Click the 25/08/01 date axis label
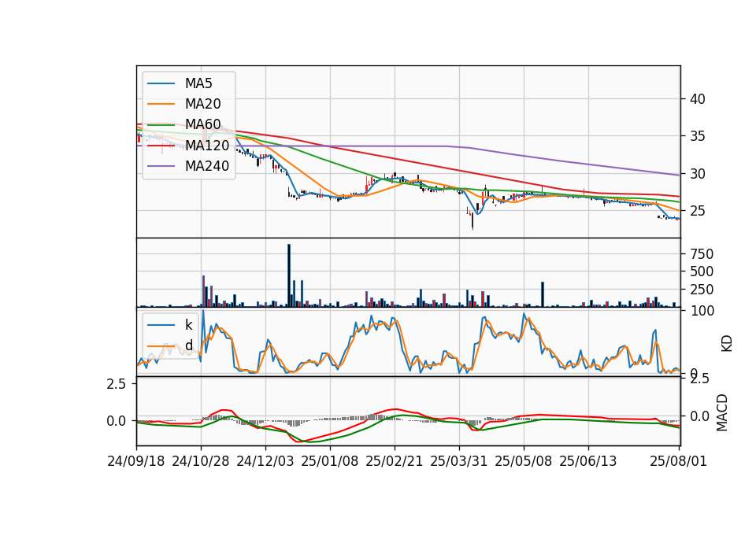 tap(679, 461)
